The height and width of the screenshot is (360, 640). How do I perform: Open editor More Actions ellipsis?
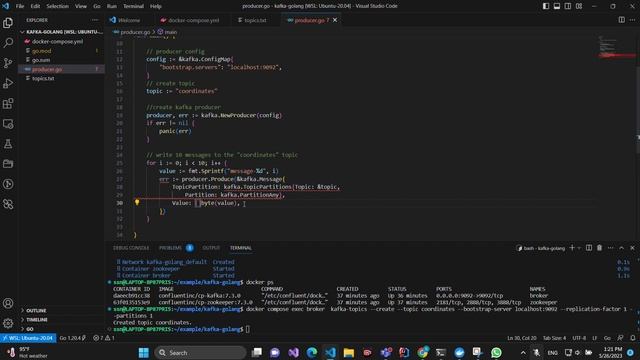click(x=632, y=20)
